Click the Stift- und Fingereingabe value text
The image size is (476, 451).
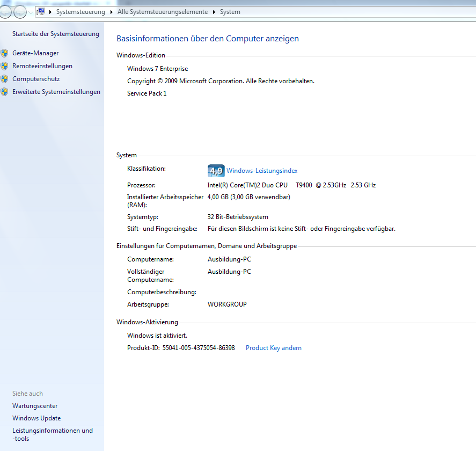pyautogui.click(x=302, y=229)
